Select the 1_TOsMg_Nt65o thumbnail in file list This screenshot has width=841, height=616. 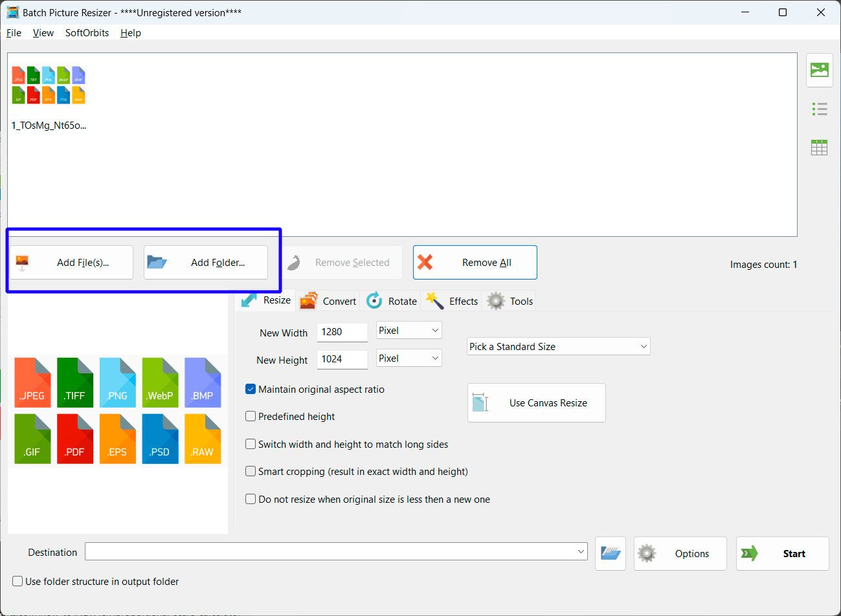tap(49, 97)
